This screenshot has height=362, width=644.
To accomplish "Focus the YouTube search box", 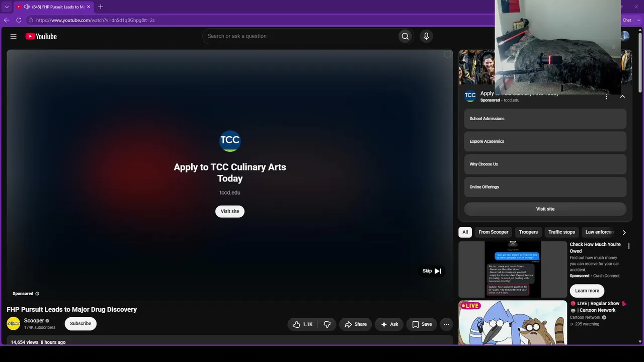I will (299, 36).
